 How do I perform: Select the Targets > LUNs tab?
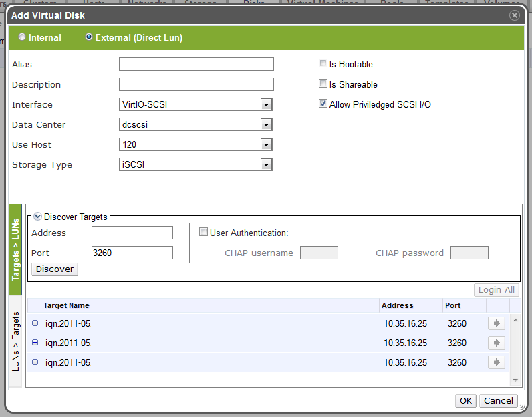[x=16, y=250]
